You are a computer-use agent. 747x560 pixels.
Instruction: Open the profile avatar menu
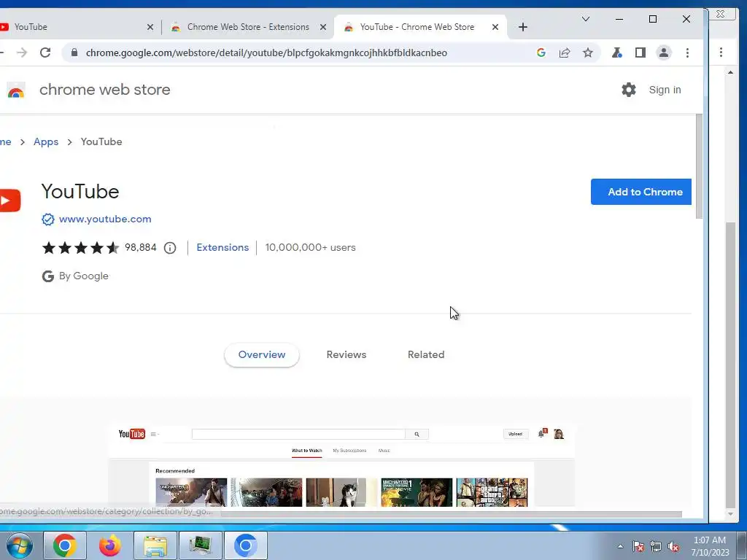point(664,52)
